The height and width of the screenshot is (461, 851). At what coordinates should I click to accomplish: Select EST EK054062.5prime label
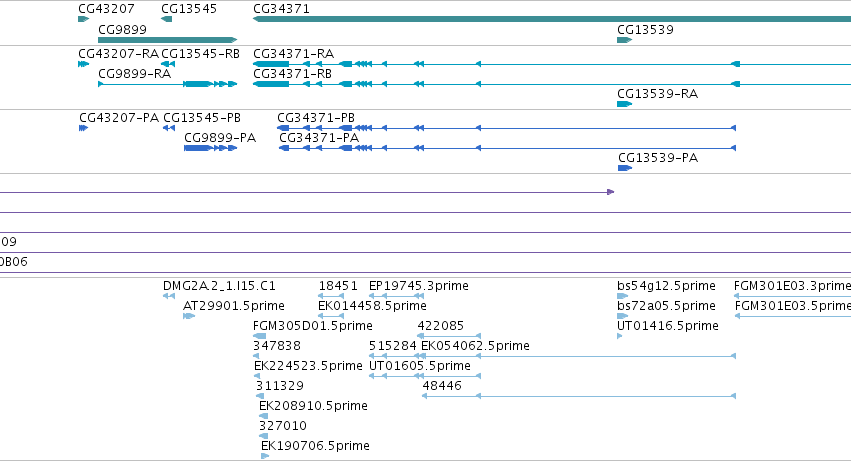[475, 345]
